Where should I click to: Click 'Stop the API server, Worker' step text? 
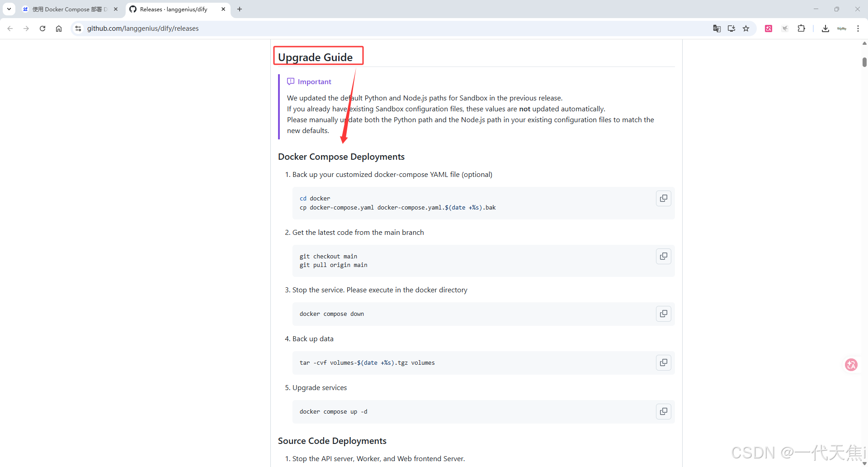[378, 459]
